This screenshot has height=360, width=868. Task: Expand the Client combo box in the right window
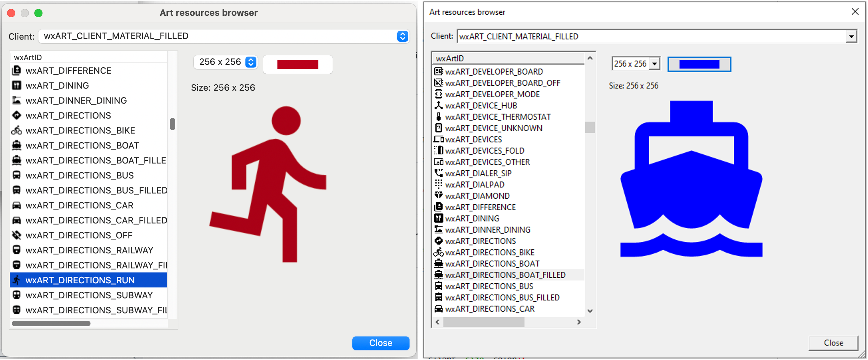click(851, 36)
